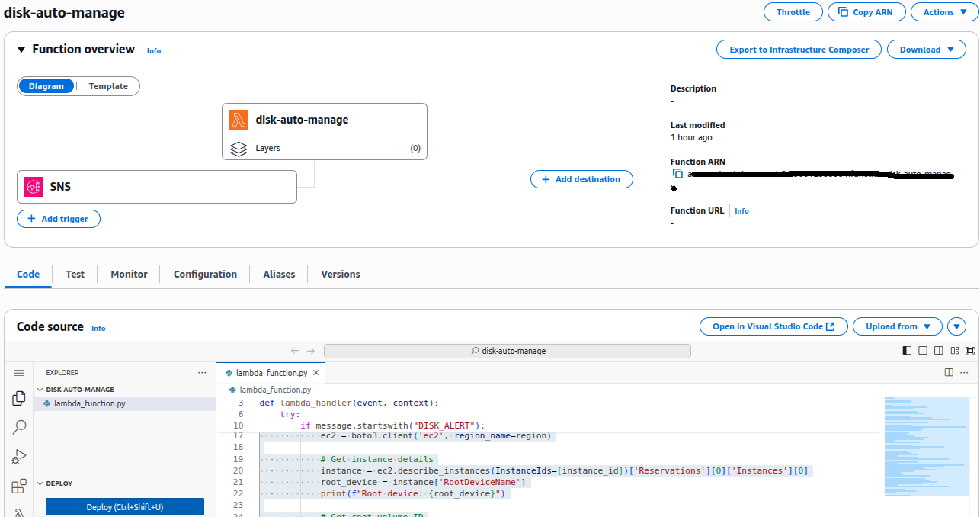Open the Upload from dropdown
The width and height of the screenshot is (980, 517).
(898, 326)
